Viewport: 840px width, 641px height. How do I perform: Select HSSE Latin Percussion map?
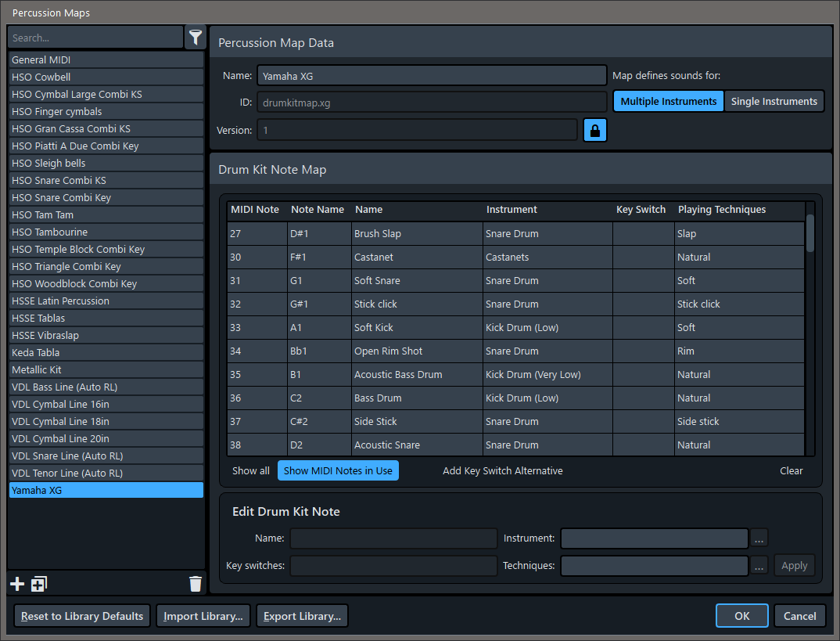[106, 301]
